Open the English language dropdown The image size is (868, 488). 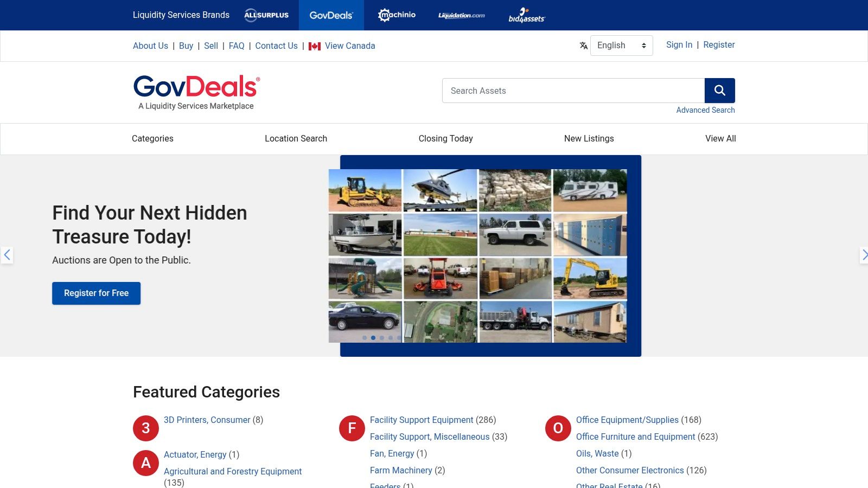[x=621, y=46]
